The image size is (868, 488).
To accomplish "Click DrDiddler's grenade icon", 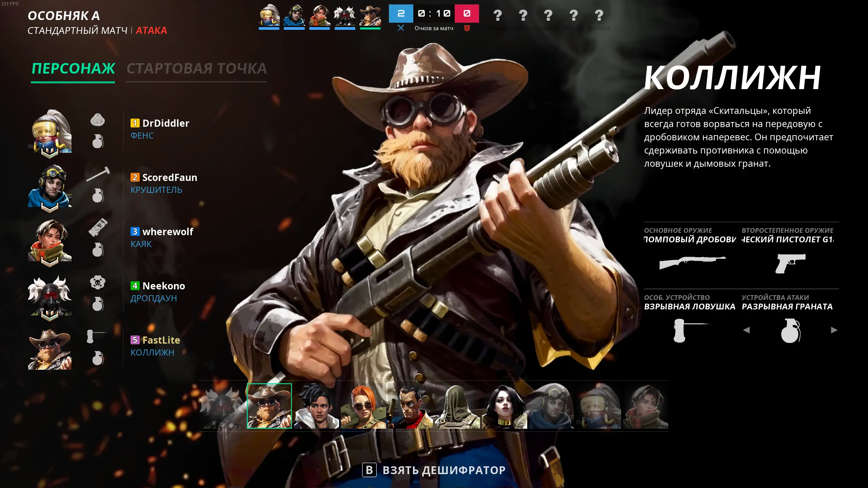I will point(98,141).
